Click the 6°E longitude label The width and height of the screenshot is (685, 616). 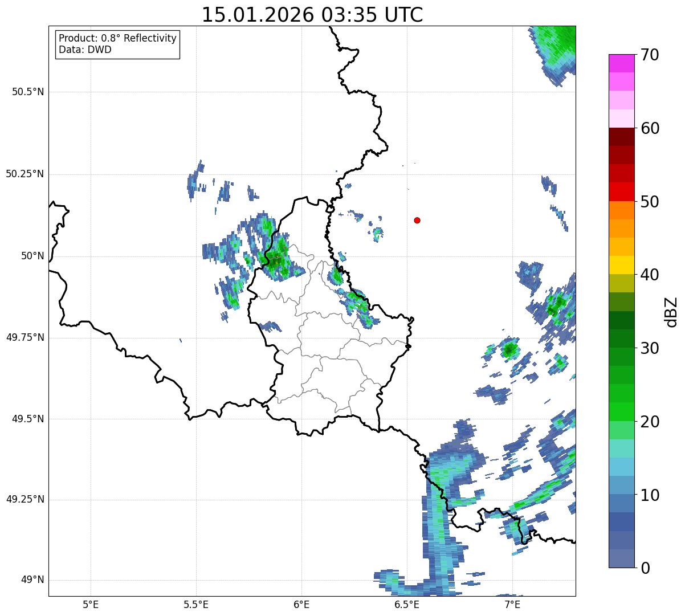(x=301, y=604)
